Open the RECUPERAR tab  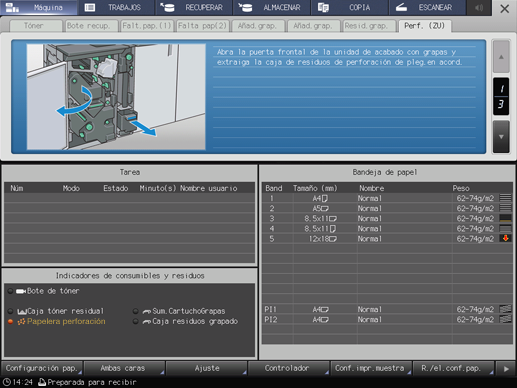point(194,7)
